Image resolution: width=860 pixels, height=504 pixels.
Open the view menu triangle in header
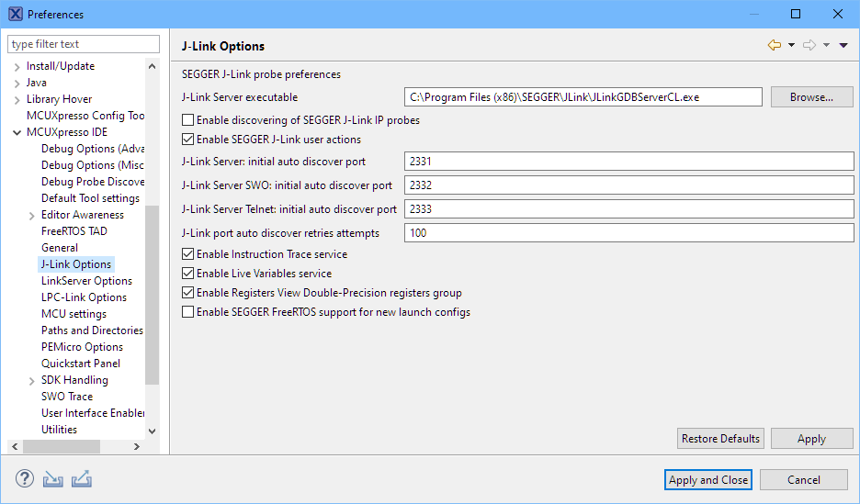pos(843,45)
